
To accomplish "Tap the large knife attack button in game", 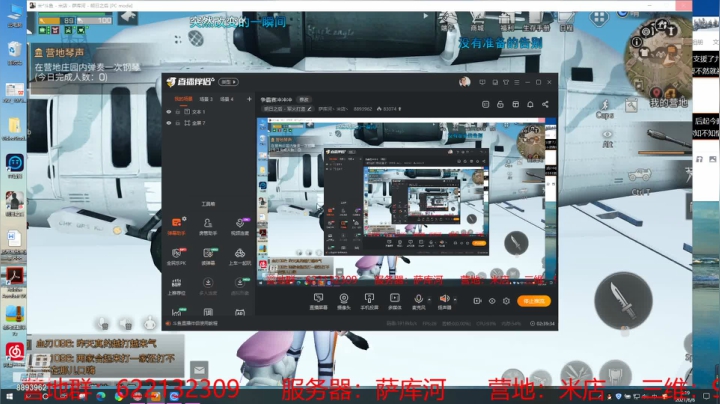I will pyautogui.click(x=623, y=301).
